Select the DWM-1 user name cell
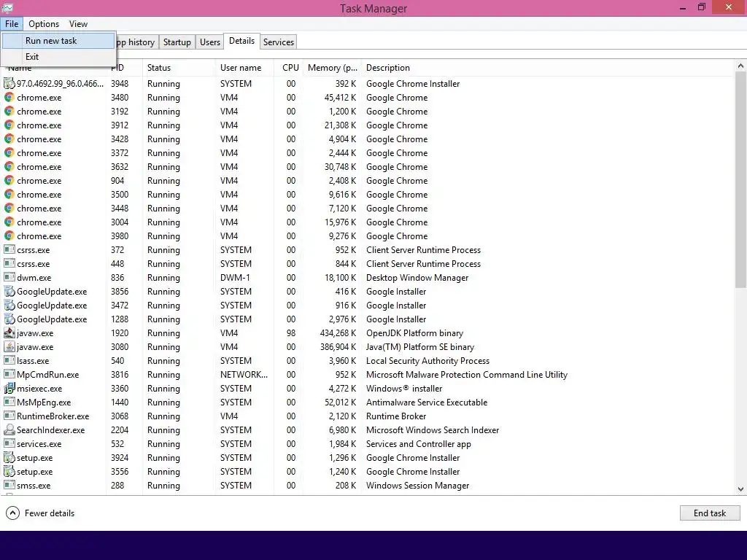The height and width of the screenshot is (560, 747). [x=235, y=277]
